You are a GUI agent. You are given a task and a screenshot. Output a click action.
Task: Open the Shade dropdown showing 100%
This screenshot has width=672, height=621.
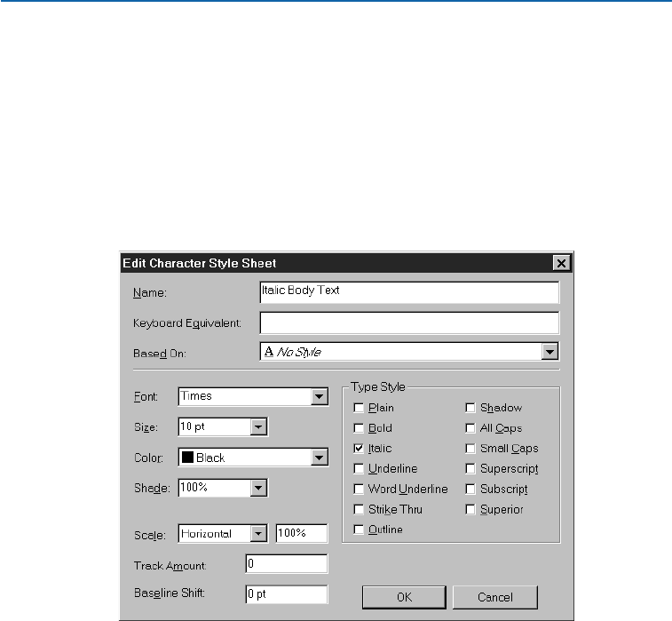coord(258,488)
